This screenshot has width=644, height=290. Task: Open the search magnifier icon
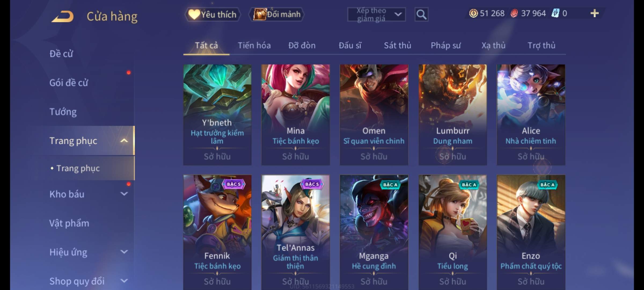click(x=421, y=15)
